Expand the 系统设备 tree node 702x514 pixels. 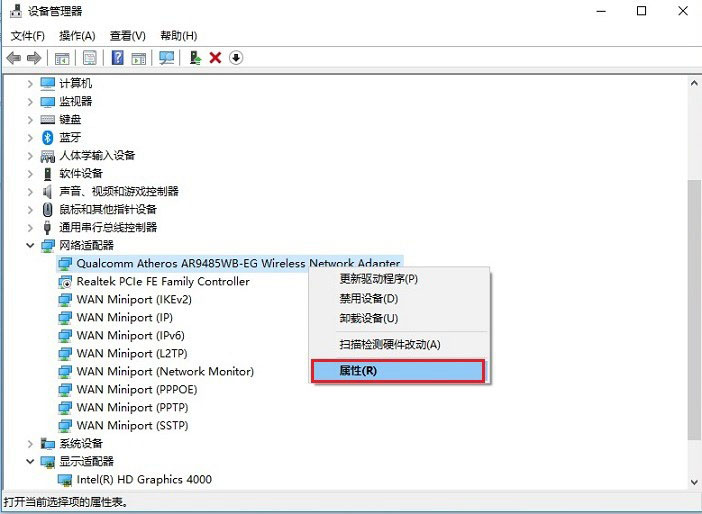(x=30, y=444)
